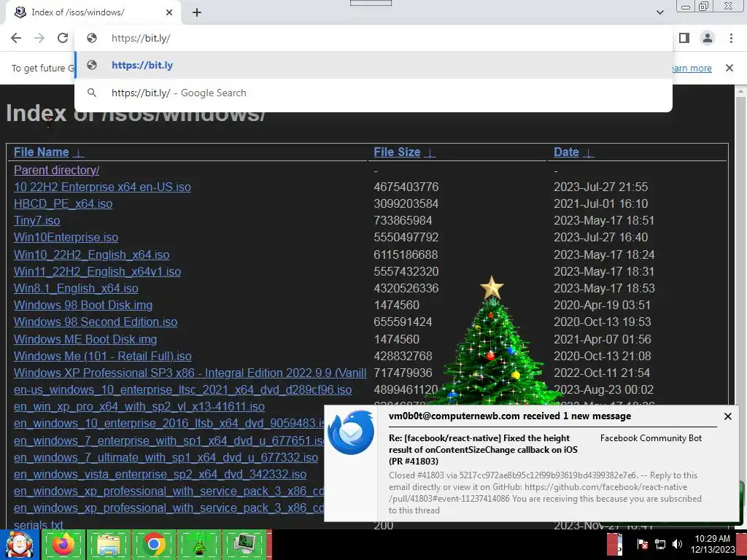Screen dimensions: 747x560
Task: Open the volume speaker tray icon
Action: coord(677,544)
